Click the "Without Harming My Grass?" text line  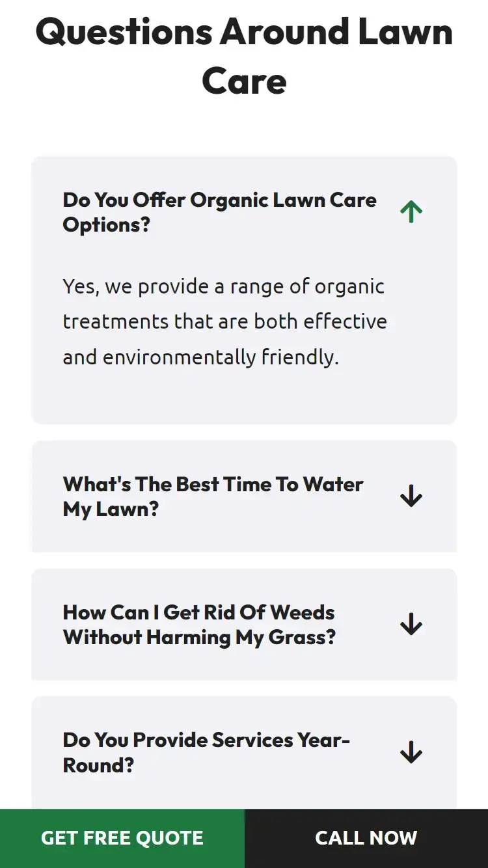click(x=199, y=637)
